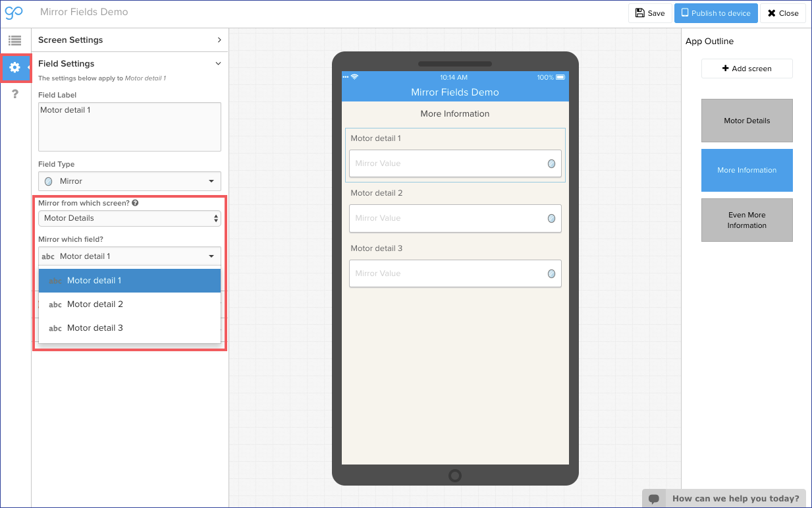
Task: Open the list view sidebar icon
Action: 14,41
